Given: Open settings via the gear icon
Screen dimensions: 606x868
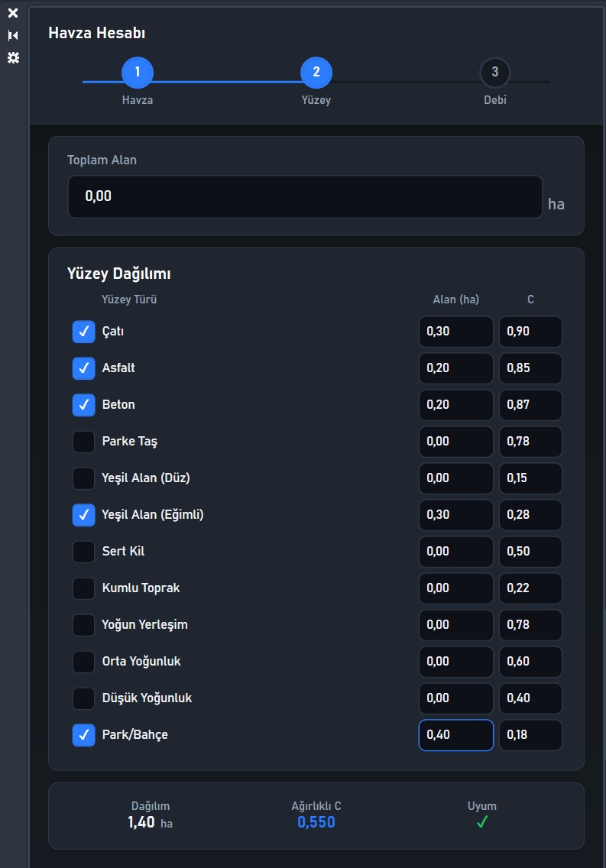Looking at the screenshot, I should pyautogui.click(x=13, y=57).
